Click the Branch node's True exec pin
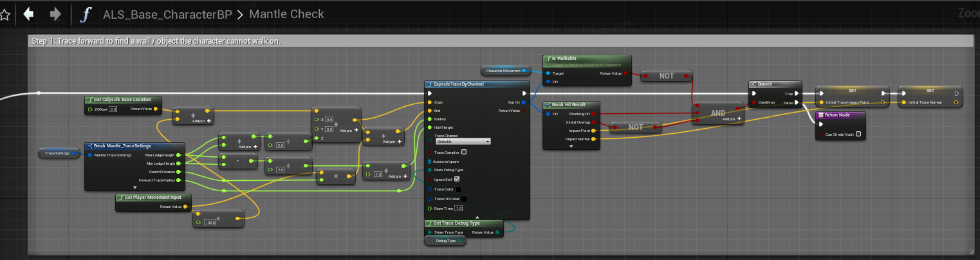Viewport: 980px width, 260px height. [797, 93]
